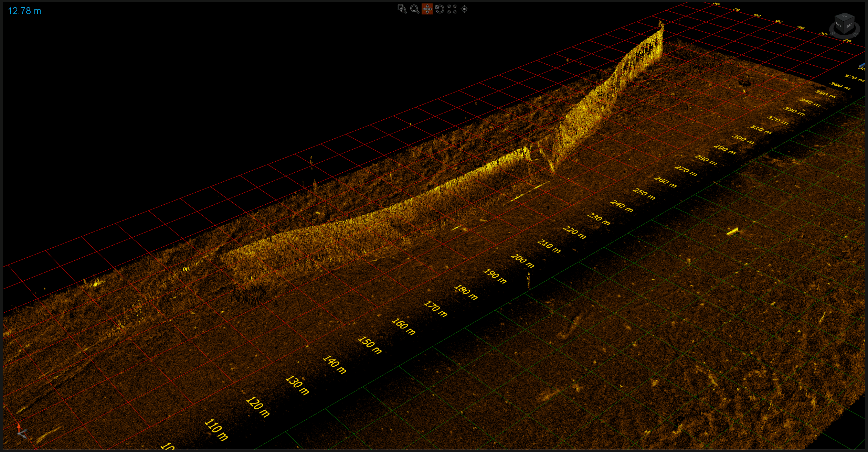Viewport: 868px width, 452px height.
Task: Click the 330 m distance label
Action: click(794, 111)
